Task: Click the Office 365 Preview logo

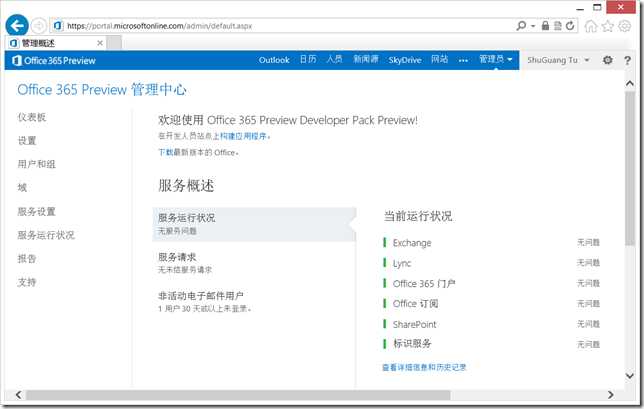Action: [54, 60]
